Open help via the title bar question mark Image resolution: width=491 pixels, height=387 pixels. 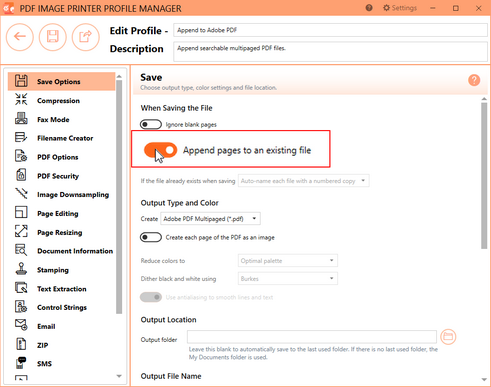pos(369,8)
